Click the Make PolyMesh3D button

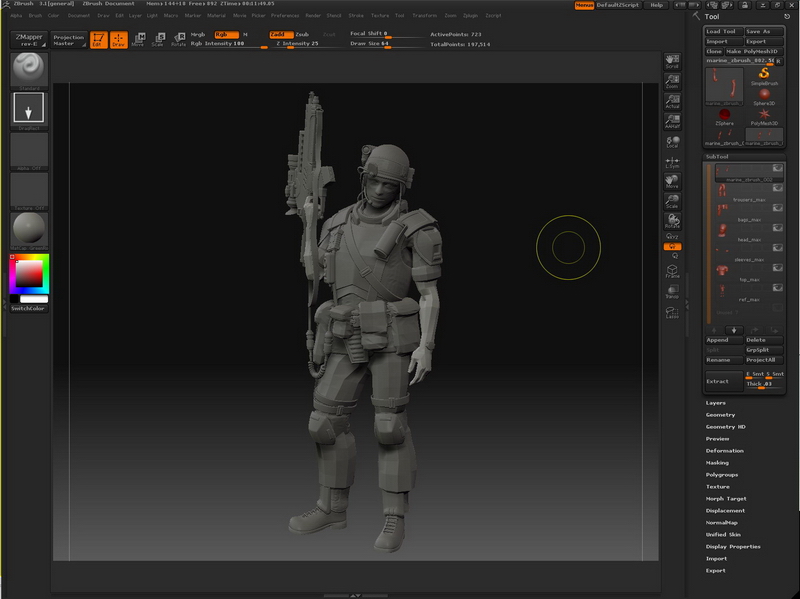pyautogui.click(x=754, y=52)
